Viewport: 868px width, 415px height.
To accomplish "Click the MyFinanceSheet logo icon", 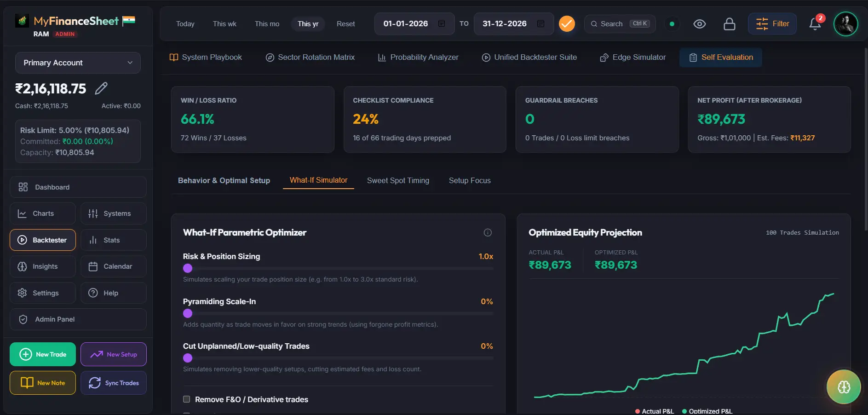I will (22, 21).
